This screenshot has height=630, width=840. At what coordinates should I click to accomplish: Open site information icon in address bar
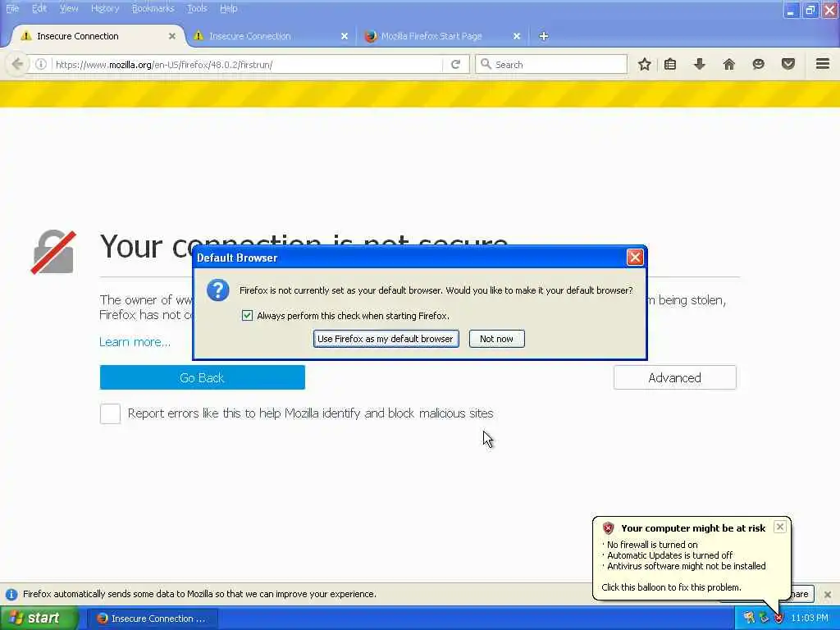[41, 64]
